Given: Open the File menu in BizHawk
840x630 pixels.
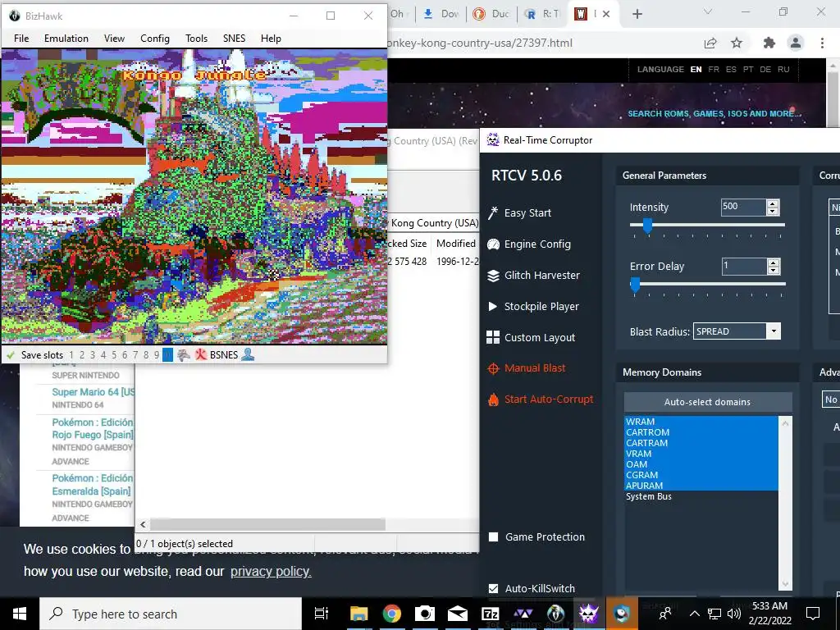Looking at the screenshot, I should click(21, 39).
